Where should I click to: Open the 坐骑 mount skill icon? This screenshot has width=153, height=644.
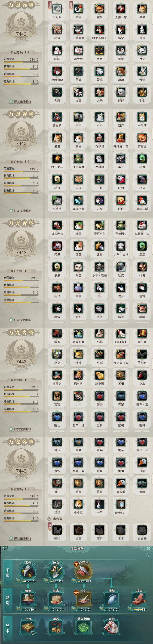coord(111,628)
